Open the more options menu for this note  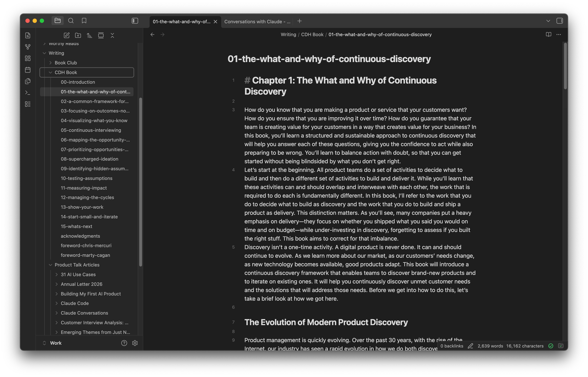coord(558,34)
